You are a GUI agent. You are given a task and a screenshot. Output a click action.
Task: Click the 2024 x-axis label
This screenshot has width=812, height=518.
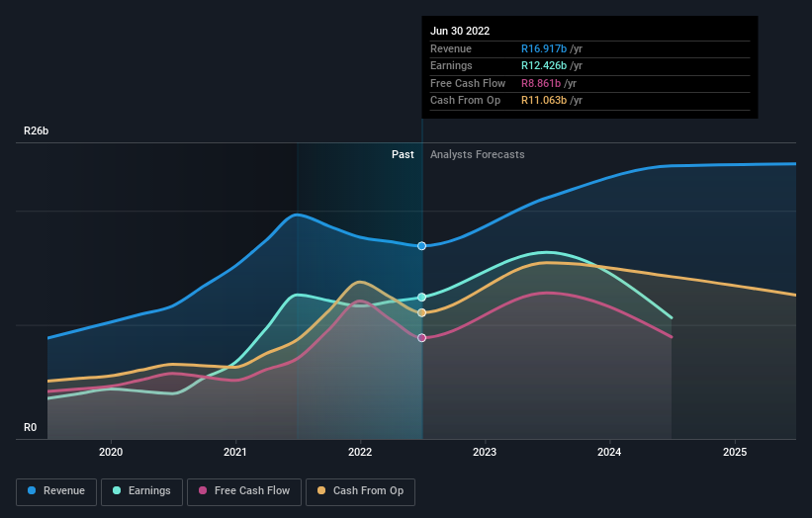click(609, 453)
